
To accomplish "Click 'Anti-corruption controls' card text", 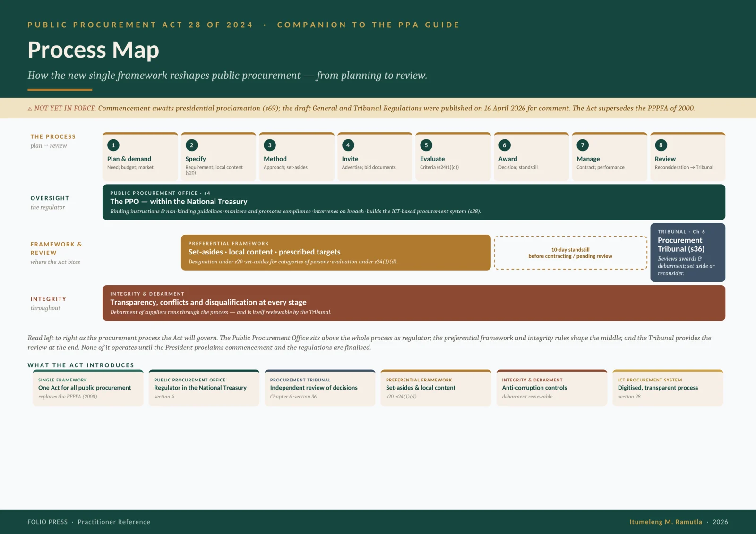I will [534, 388].
